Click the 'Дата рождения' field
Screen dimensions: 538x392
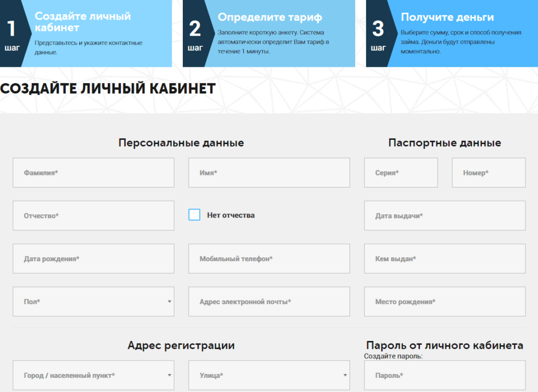pyautogui.click(x=93, y=259)
